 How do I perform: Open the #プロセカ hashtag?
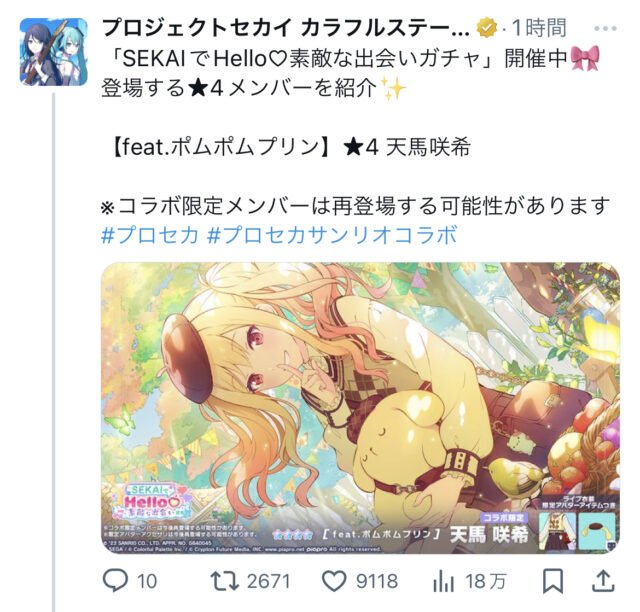click(x=150, y=235)
